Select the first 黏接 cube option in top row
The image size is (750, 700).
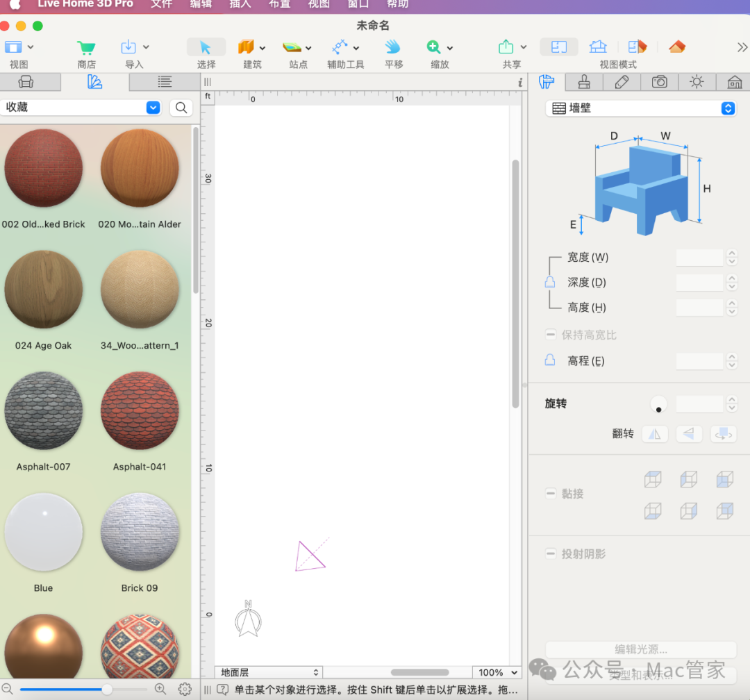(653, 479)
